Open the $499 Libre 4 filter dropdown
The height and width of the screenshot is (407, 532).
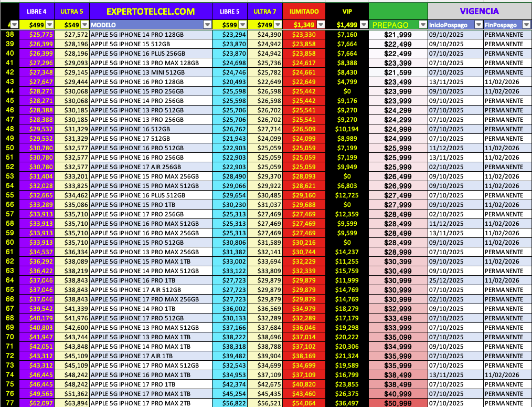point(49,25)
